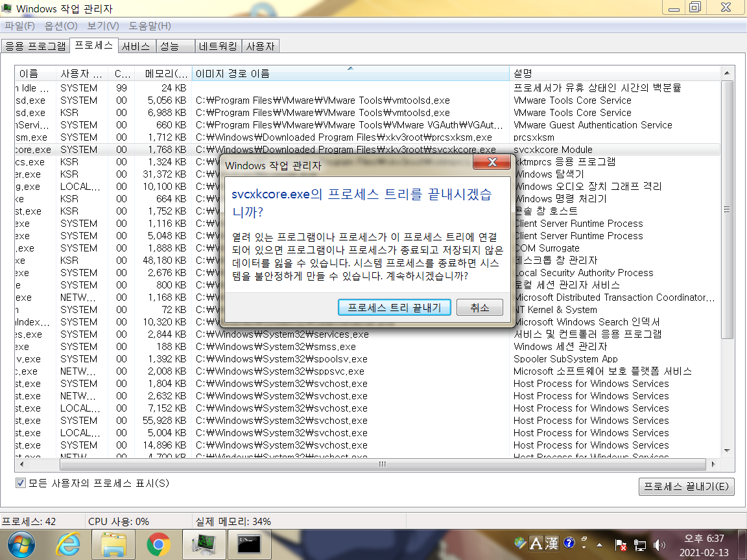Select the services.exe path row
The image size is (747, 560).
point(367,334)
